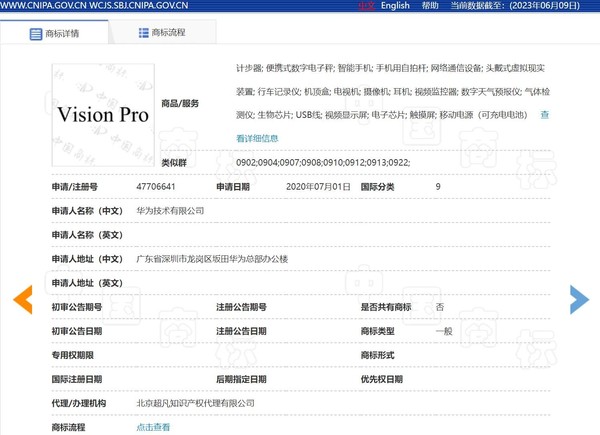
Task: Click the WCJS.SBJ.CNIPA.GOV.CN header text
Action: point(139,5)
